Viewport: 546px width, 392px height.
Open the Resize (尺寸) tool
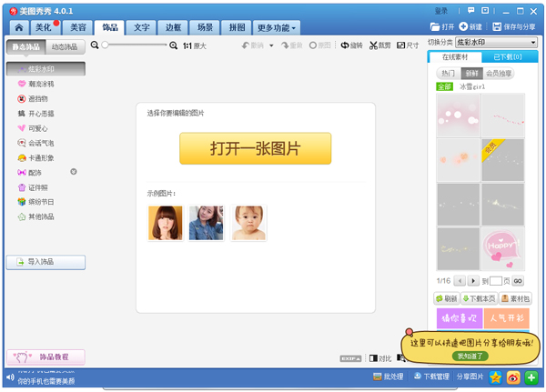coord(409,45)
